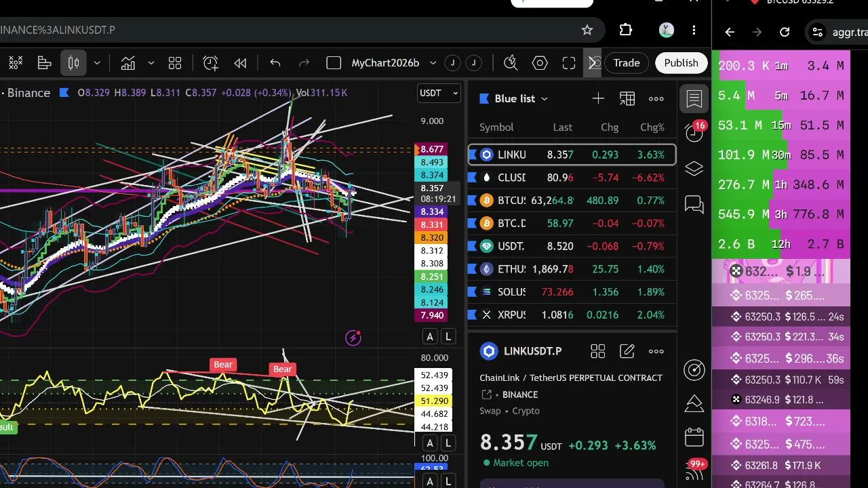Viewport: 868px width, 488px height.
Task: Open the BINANCE exchange link
Action: click(520, 394)
